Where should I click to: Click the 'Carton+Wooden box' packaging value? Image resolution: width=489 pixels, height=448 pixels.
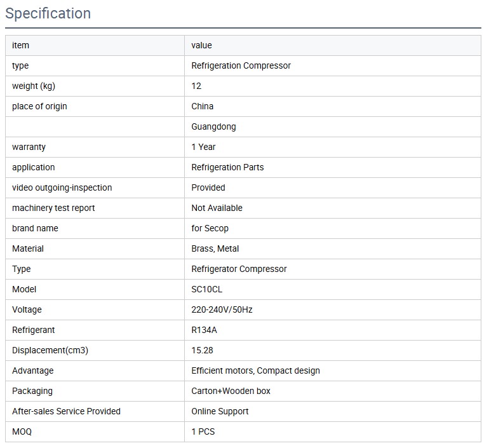click(x=231, y=391)
